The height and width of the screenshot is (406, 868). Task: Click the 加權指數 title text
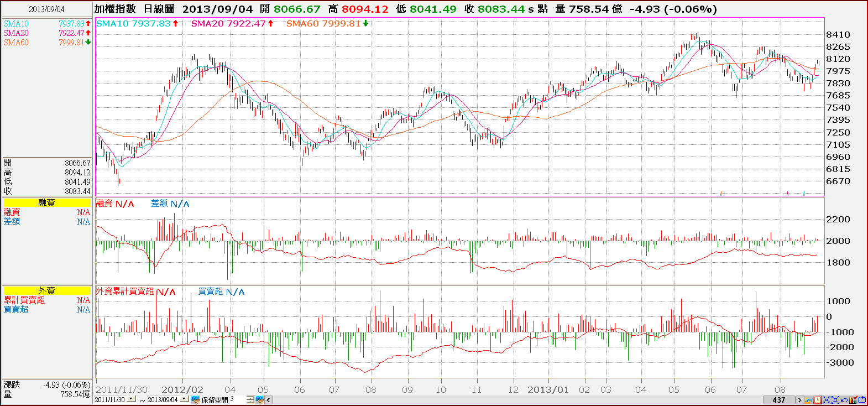point(115,9)
